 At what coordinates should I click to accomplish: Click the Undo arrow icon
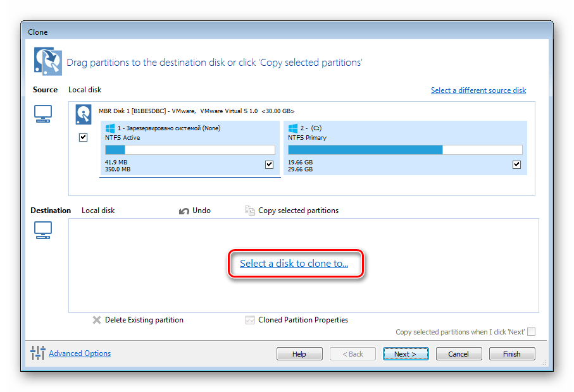(184, 211)
